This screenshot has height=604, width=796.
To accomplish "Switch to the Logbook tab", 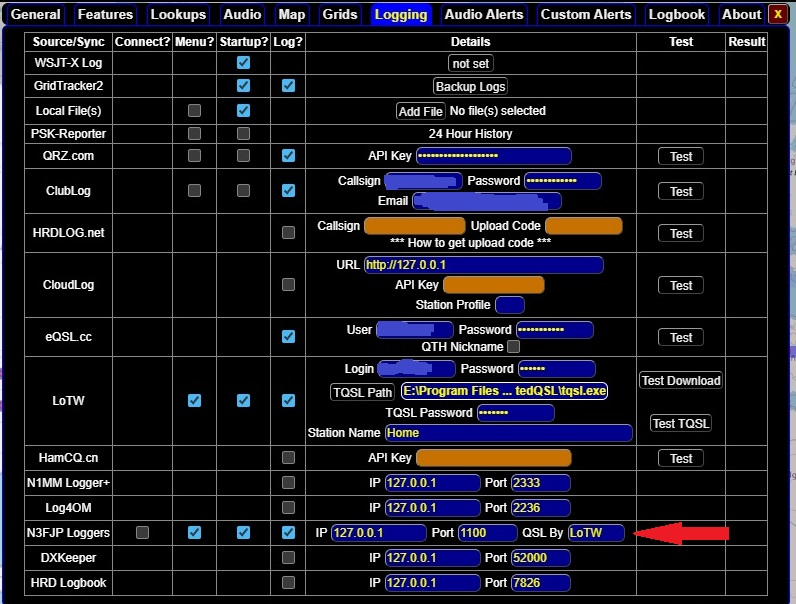I will coord(677,14).
